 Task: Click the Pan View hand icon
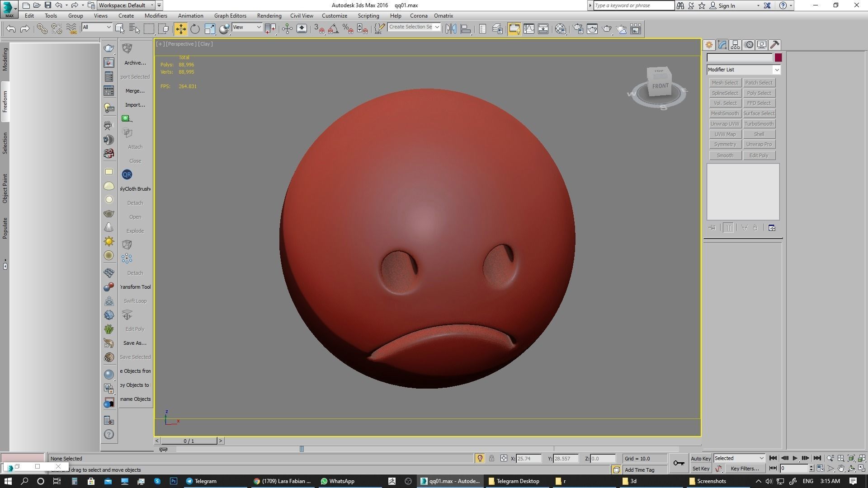point(841,469)
